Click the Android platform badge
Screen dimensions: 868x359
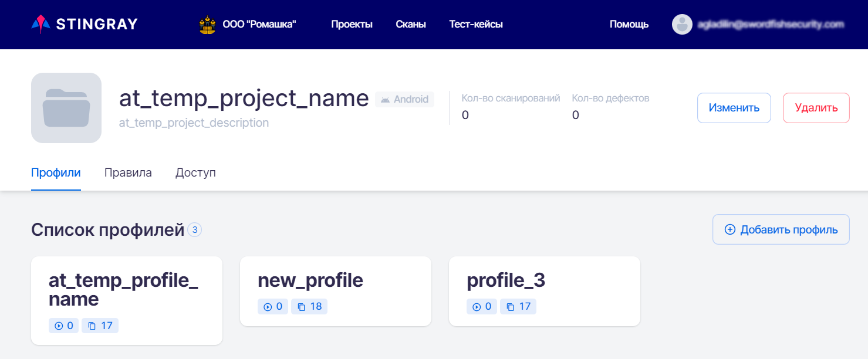pyautogui.click(x=404, y=100)
